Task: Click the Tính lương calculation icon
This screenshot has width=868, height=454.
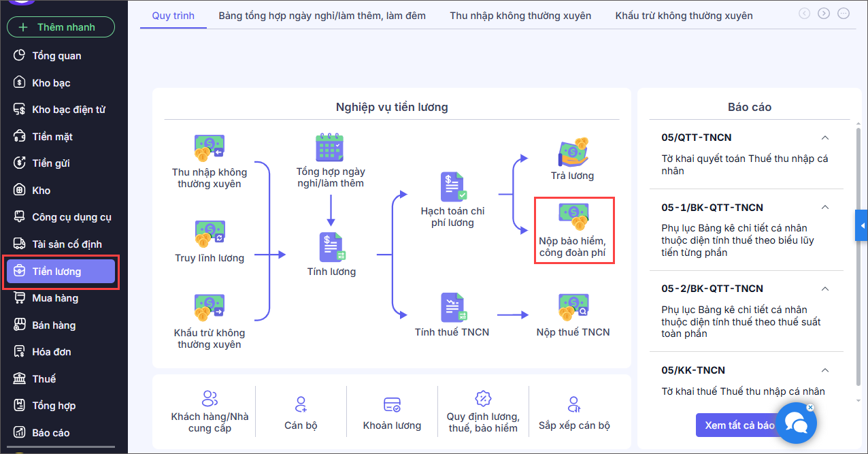Action: tap(331, 247)
